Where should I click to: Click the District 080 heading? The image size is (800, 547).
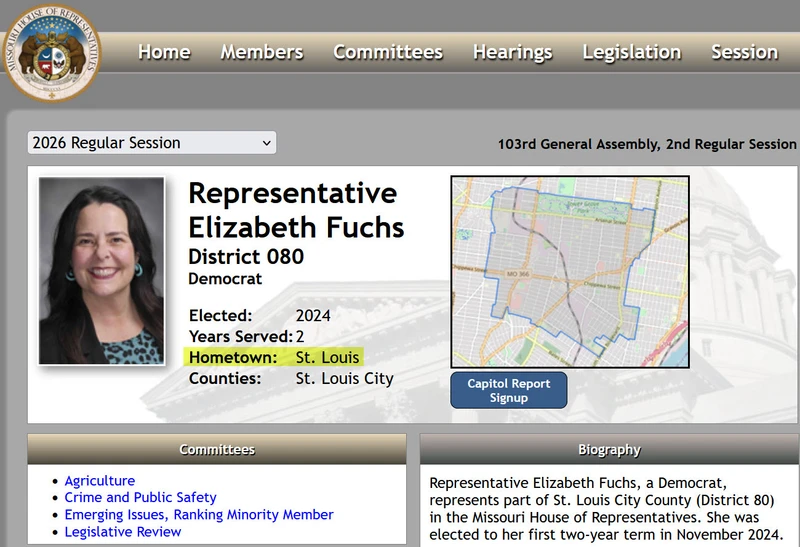[246, 257]
